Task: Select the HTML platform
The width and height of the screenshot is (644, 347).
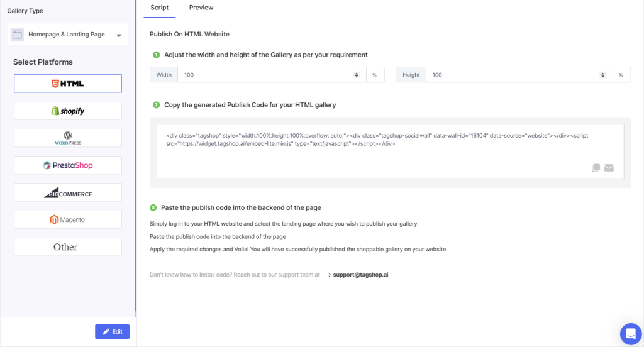Action: (68, 84)
